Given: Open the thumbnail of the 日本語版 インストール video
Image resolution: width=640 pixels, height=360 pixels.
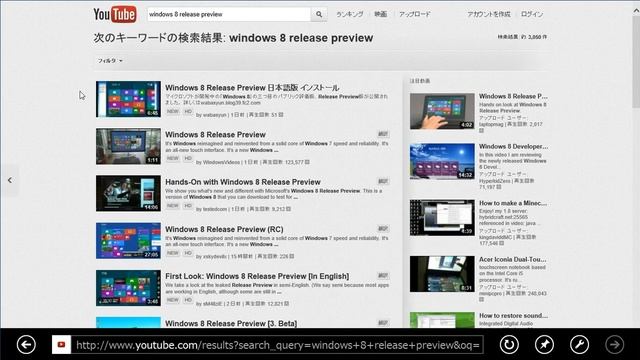Looking at the screenshot, I should coord(129,99).
